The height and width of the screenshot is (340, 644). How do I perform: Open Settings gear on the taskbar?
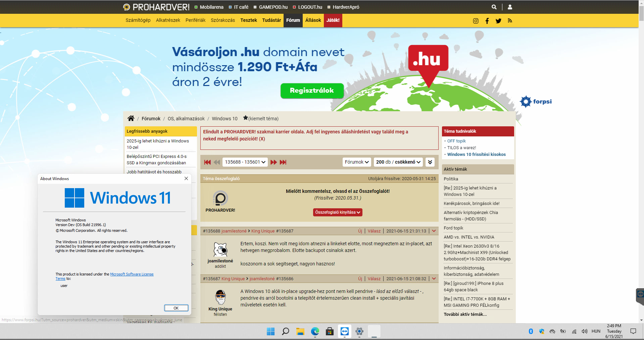pos(359,332)
